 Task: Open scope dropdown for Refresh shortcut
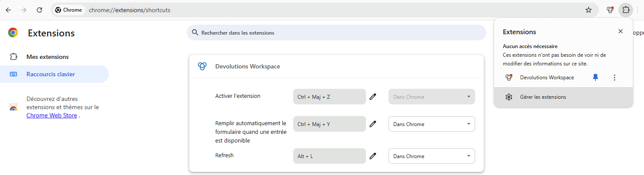tap(431, 156)
